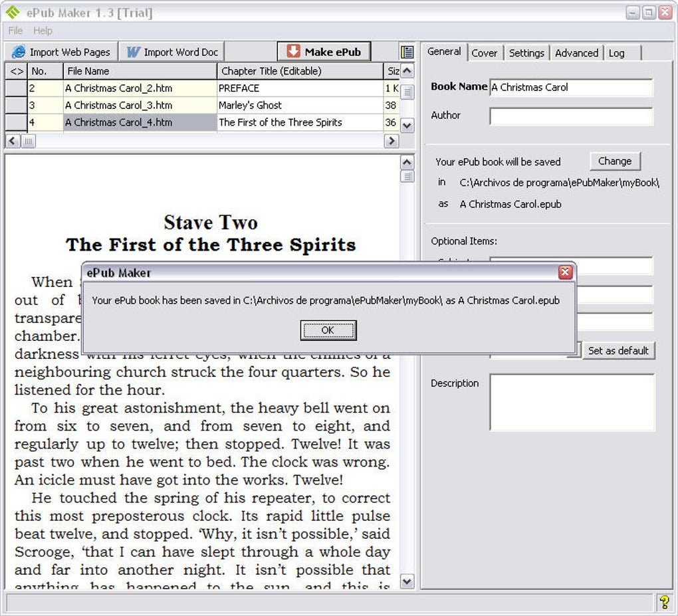The height and width of the screenshot is (616, 678).
Task: Switch to the Settings tab
Action: [526, 52]
